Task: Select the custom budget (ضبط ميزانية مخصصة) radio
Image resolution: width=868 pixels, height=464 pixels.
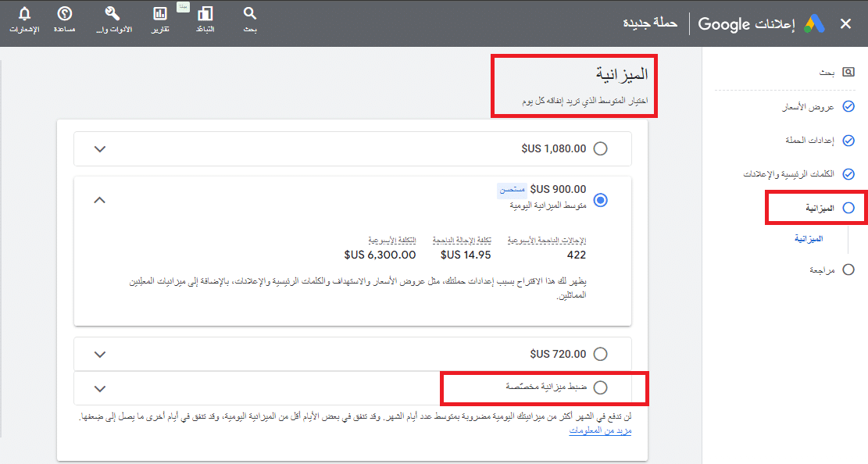Action: click(600, 387)
